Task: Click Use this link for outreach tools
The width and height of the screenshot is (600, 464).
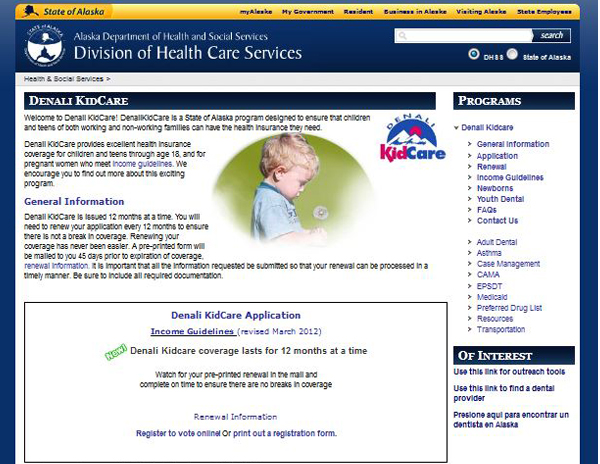Action: 509,371
